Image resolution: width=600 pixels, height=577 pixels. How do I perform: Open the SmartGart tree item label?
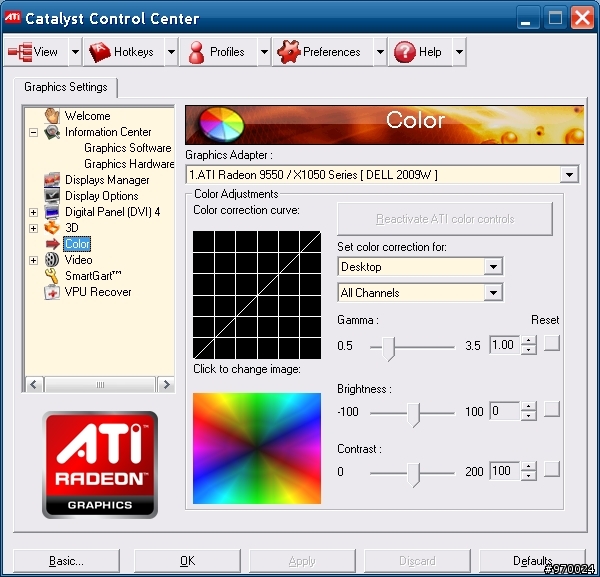point(93,276)
